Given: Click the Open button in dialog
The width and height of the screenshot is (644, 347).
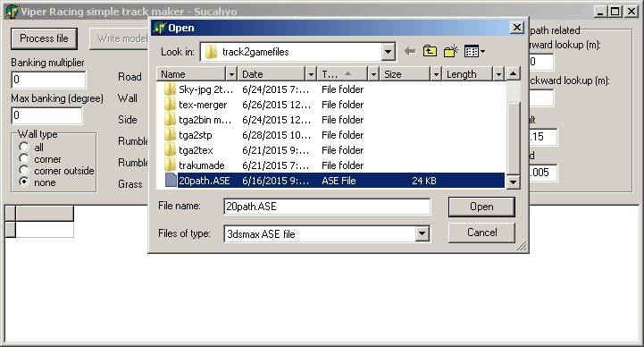Looking at the screenshot, I should pos(481,207).
